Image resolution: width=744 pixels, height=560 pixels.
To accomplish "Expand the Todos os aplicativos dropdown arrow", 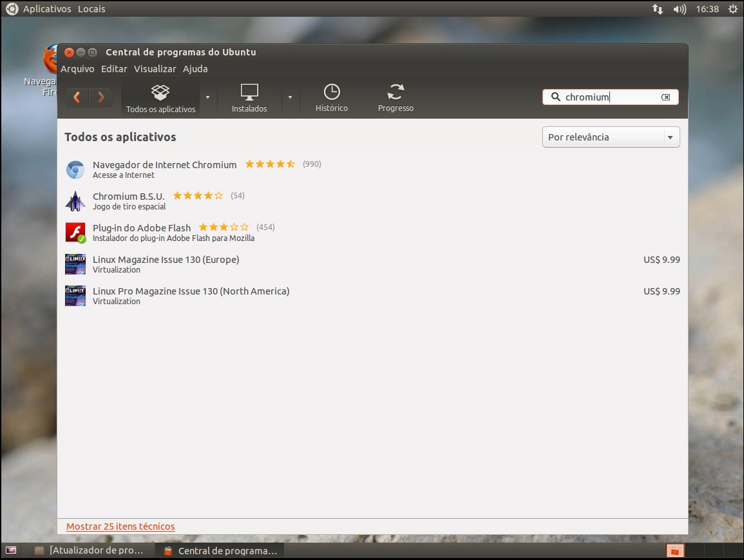I will [x=207, y=97].
